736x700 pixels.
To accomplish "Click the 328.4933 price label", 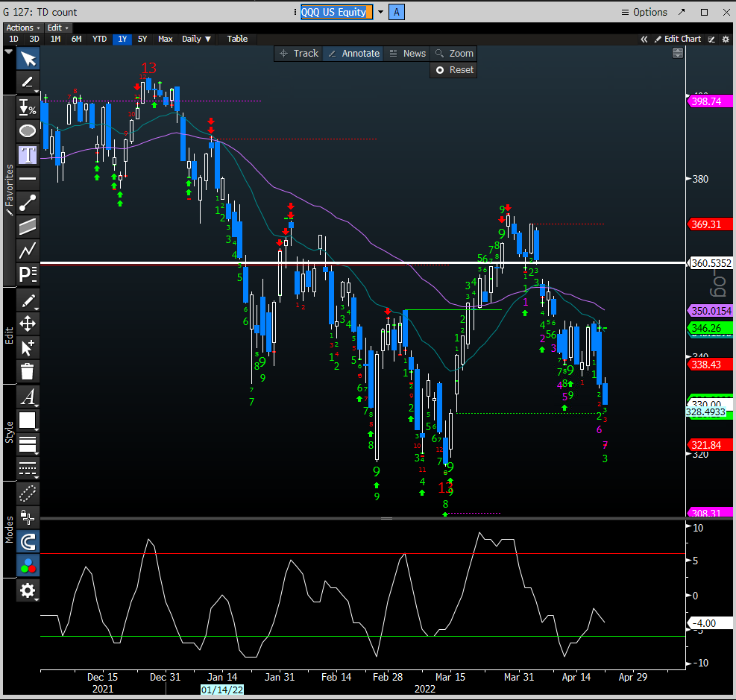I will click(x=706, y=412).
